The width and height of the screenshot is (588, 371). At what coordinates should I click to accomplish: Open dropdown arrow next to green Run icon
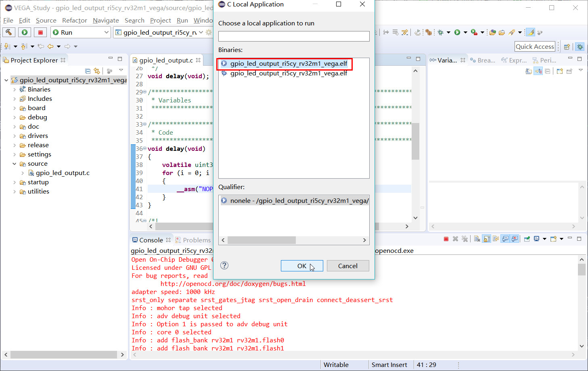(465, 32)
